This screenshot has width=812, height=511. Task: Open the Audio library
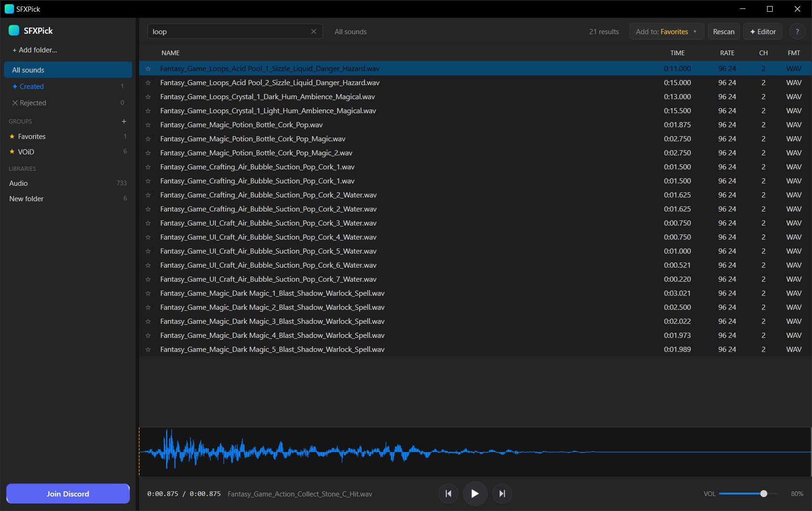68,183
